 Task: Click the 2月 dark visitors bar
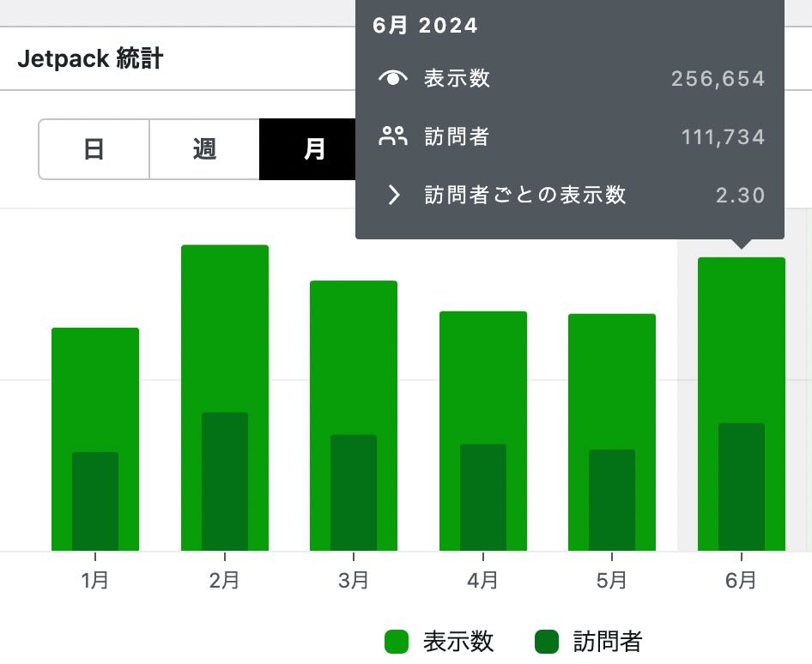225,481
